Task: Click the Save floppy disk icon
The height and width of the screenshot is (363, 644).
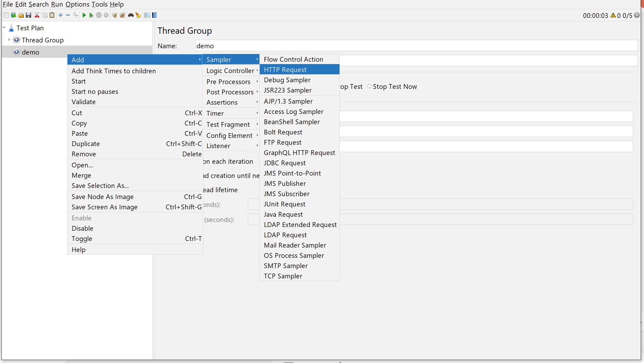Action: pos(28,15)
